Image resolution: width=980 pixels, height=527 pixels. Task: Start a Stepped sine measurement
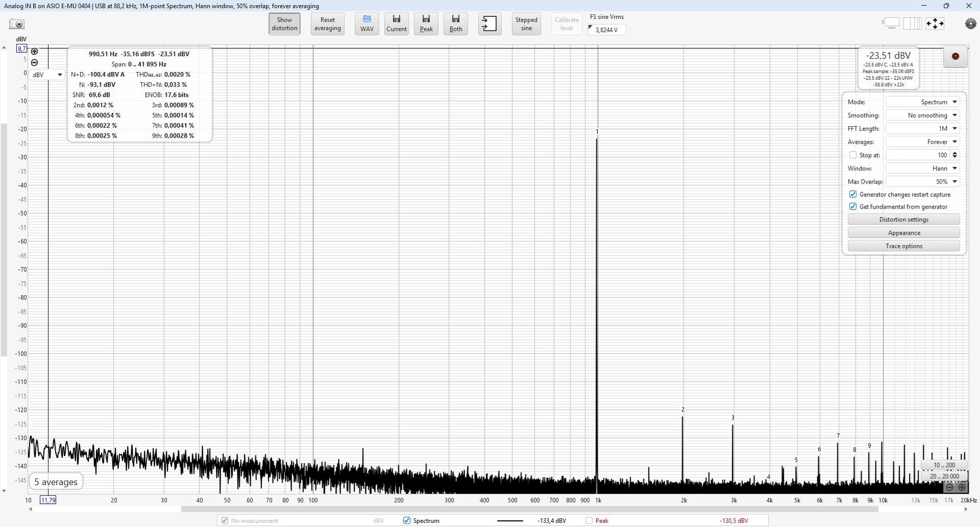coord(526,24)
